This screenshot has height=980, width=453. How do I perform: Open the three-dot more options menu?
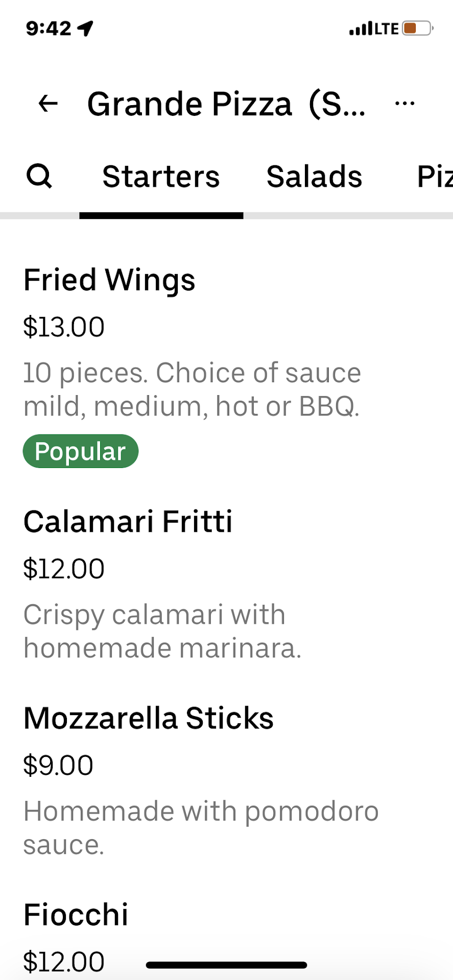(x=404, y=104)
